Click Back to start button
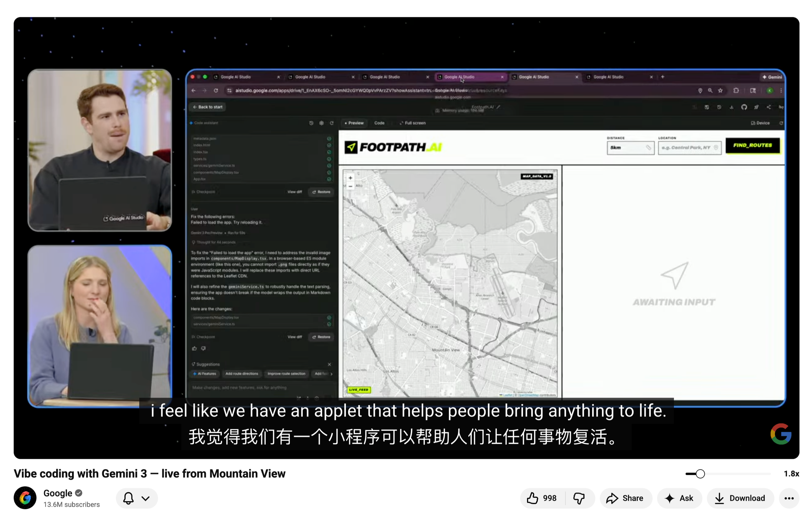812x516 pixels. pyautogui.click(x=208, y=107)
